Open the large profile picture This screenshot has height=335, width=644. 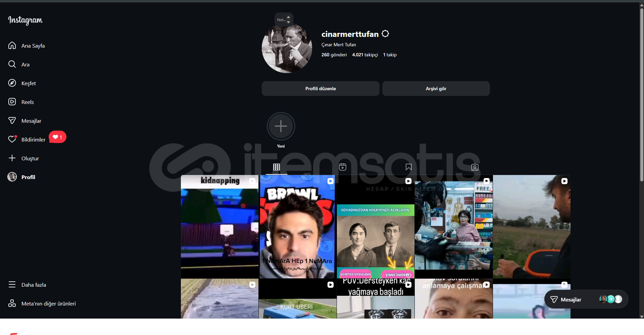click(x=287, y=48)
